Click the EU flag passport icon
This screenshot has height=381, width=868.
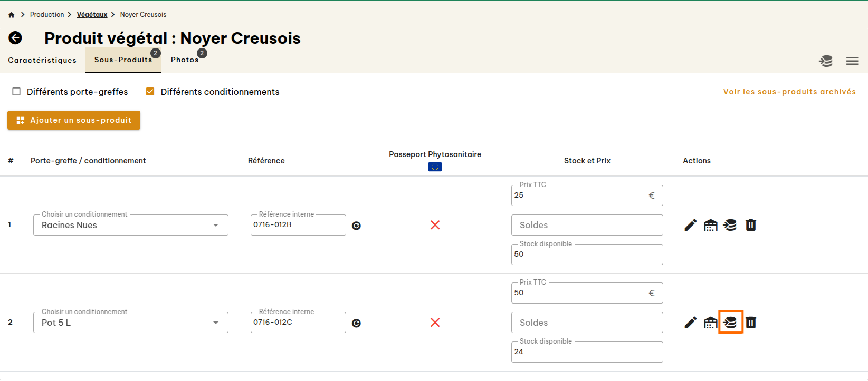pyautogui.click(x=435, y=167)
